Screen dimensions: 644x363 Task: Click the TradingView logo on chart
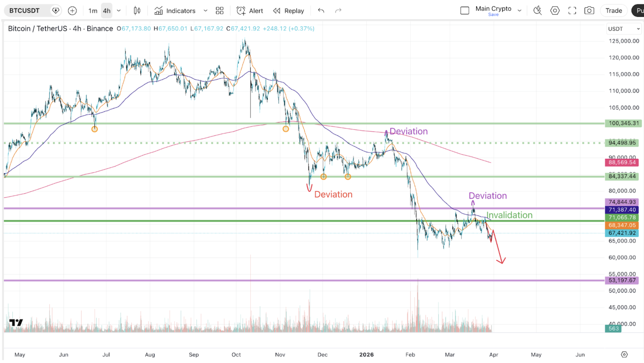[16, 322]
